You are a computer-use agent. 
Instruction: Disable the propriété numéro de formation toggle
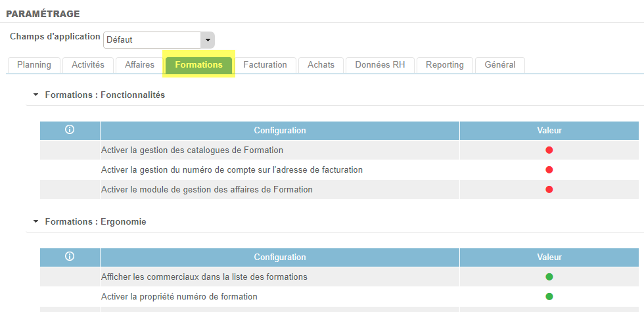point(549,297)
